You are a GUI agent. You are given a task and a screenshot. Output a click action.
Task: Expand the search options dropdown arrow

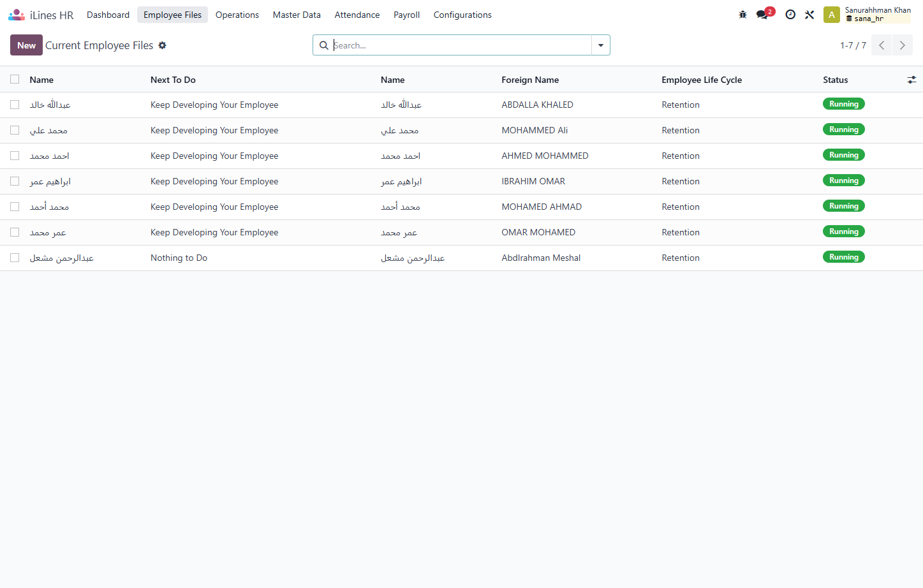coord(601,45)
